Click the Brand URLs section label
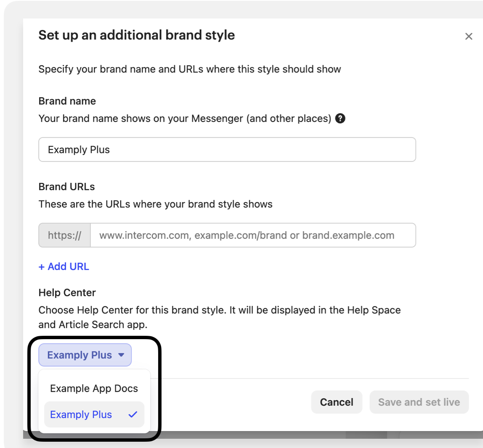Screen dimensions: 483x448 point(67,187)
